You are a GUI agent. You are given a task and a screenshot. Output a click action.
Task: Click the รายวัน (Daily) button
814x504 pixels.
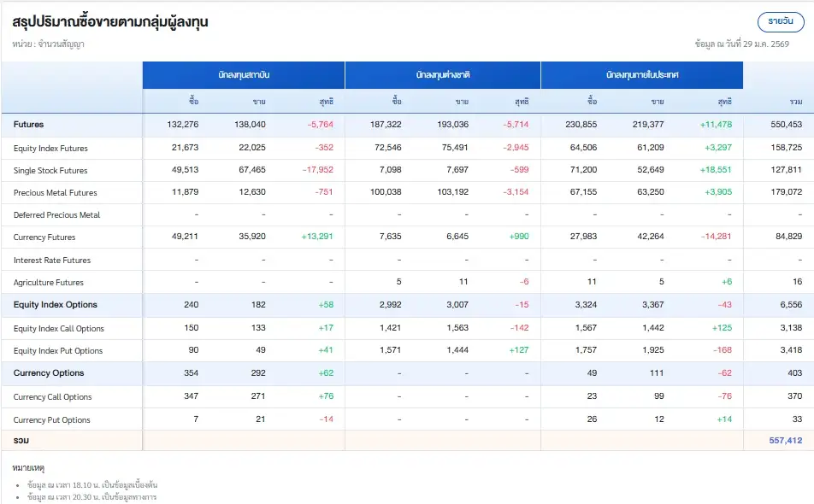point(782,21)
